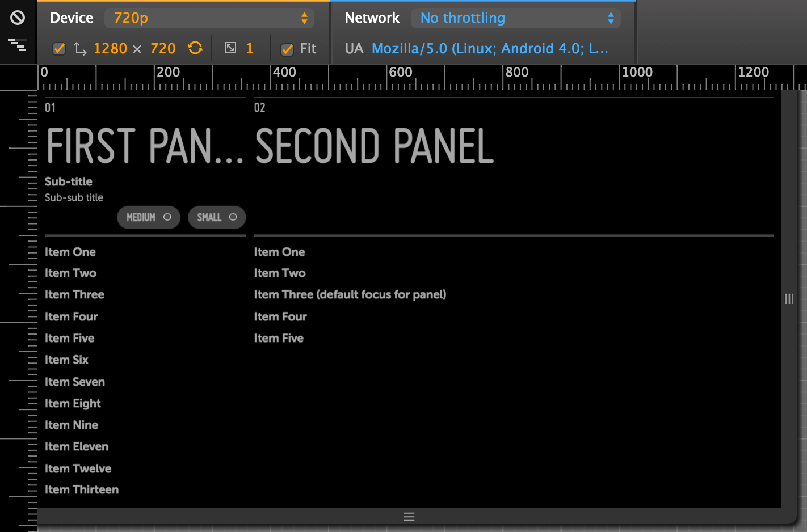Click the 720 height input field
Image resolution: width=807 pixels, height=532 pixels.
(x=163, y=49)
